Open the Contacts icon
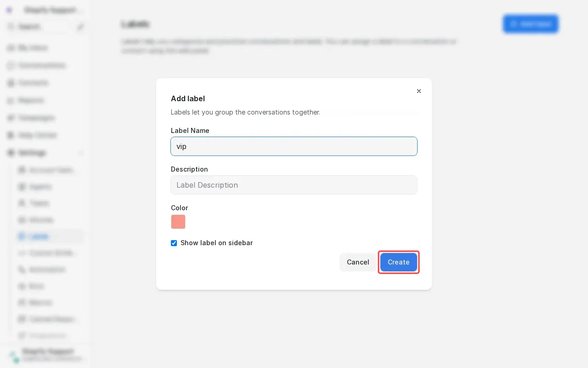This screenshot has width=588, height=368. pyautogui.click(x=11, y=83)
